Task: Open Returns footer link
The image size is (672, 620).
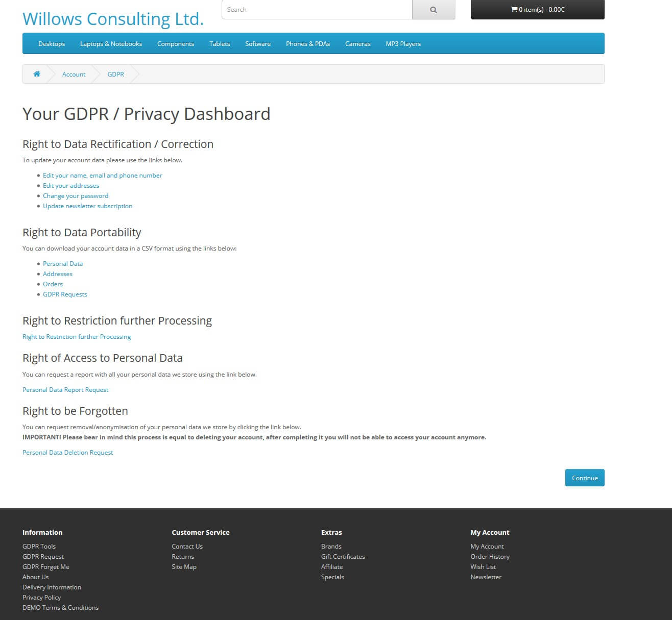Action: (x=183, y=557)
